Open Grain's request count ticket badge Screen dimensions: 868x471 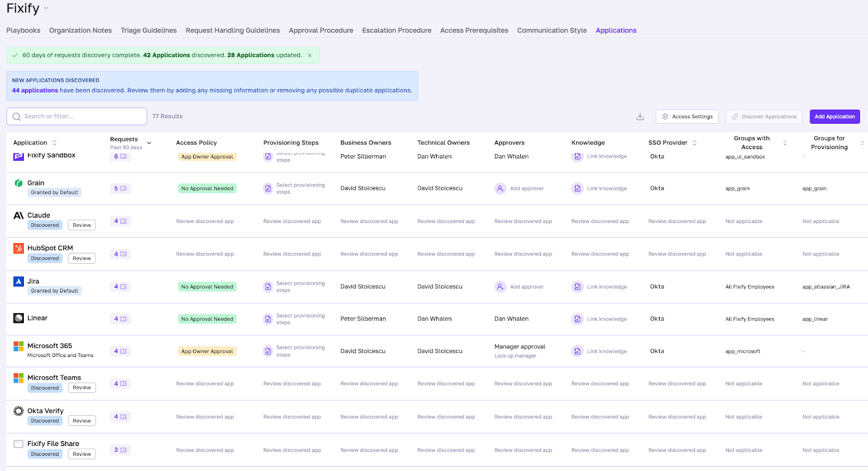120,189
